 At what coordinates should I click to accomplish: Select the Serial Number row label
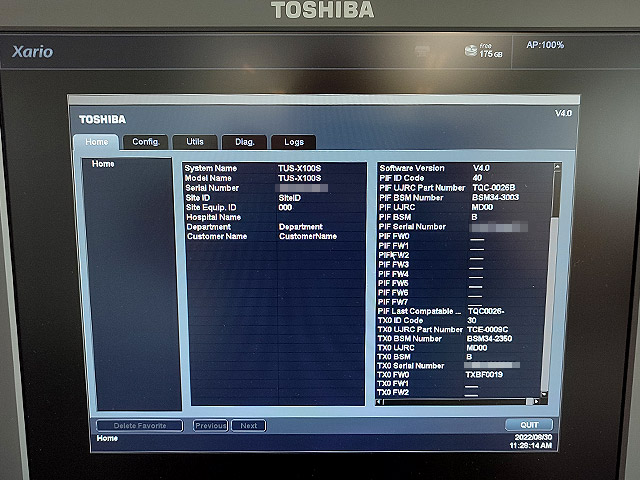point(212,188)
